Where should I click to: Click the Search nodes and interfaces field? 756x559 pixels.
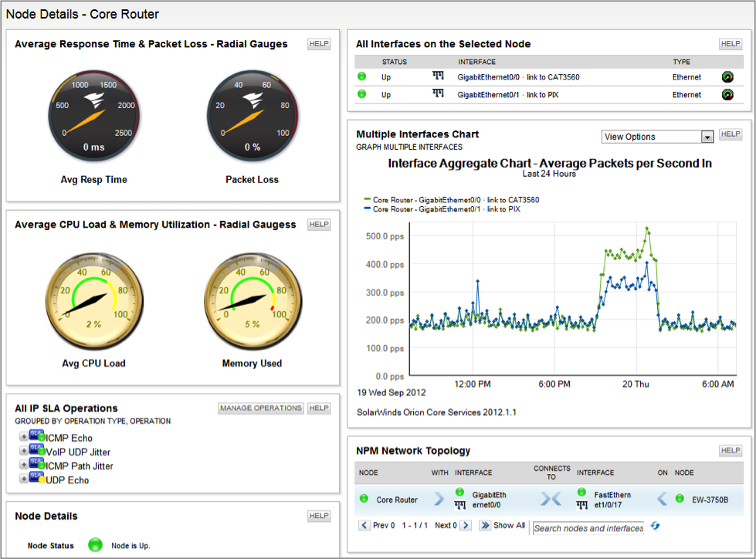(588, 528)
